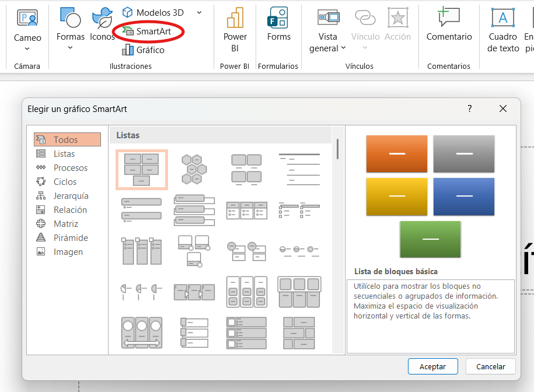The width and height of the screenshot is (534, 392).
Task: Select the Pirámide category
Action: (x=68, y=237)
